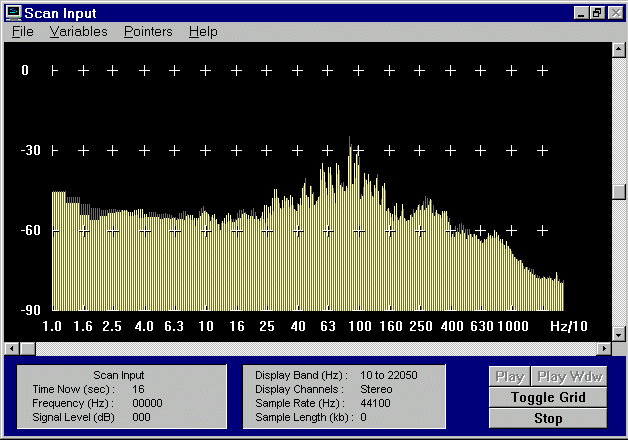Stop the scan with the Stop button
The image size is (628, 440).
coord(547,418)
